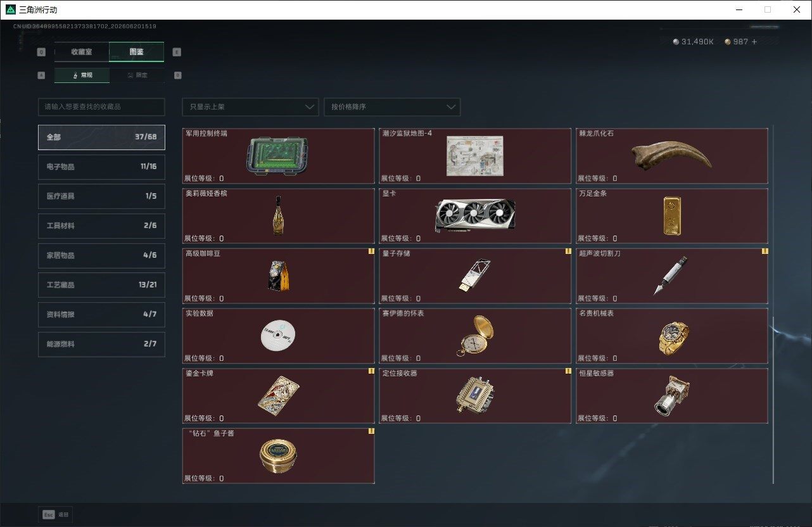Switch to the 图鉴 tab

coord(137,52)
